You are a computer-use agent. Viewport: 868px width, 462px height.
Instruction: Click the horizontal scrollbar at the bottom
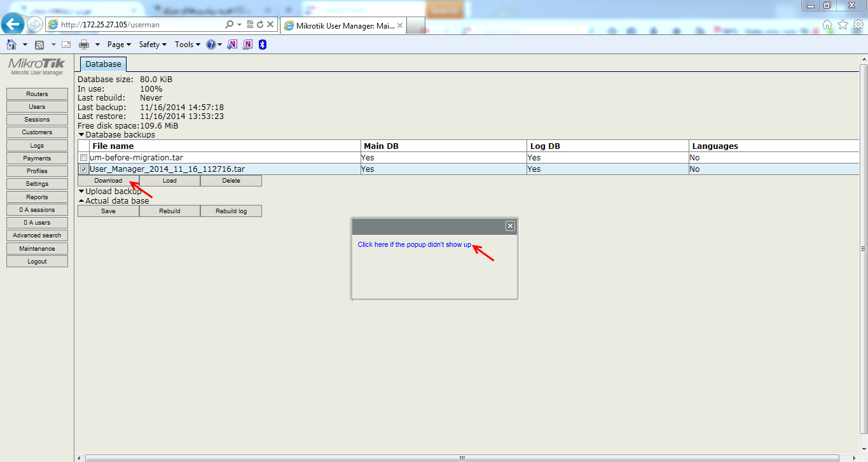click(x=462, y=458)
